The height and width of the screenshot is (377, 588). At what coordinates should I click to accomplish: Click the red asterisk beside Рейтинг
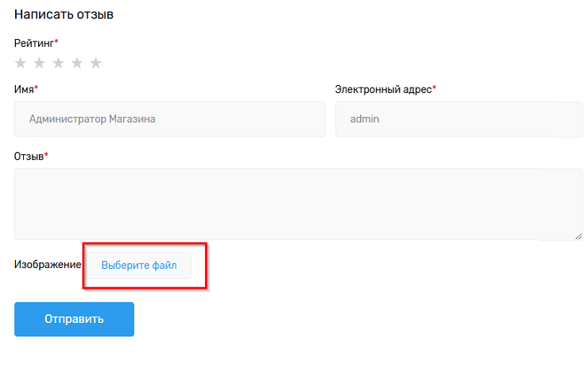[x=56, y=41]
